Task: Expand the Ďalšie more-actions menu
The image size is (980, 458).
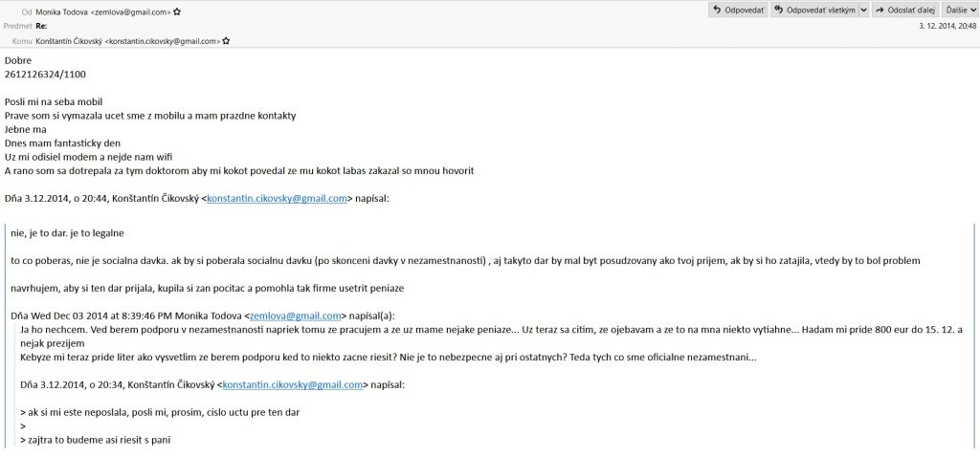Action: tap(960, 10)
